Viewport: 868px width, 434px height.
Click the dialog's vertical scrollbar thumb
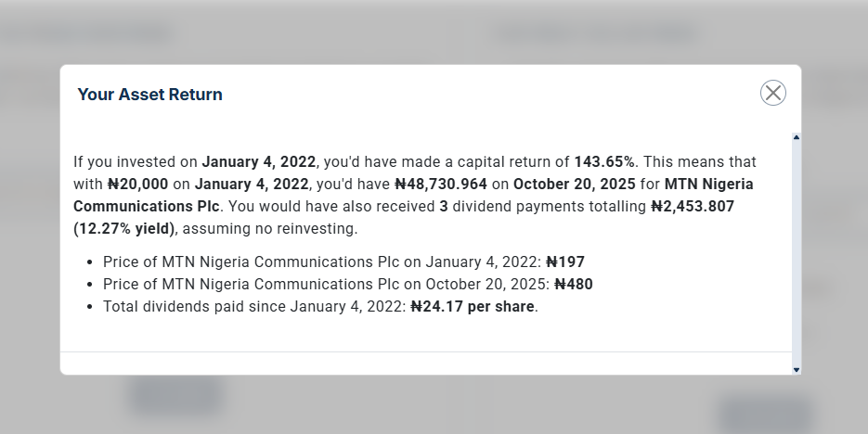click(797, 250)
